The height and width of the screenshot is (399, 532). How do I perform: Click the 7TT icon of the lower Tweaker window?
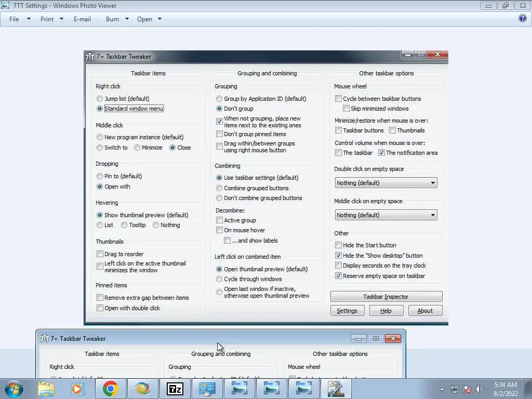[45, 339]
